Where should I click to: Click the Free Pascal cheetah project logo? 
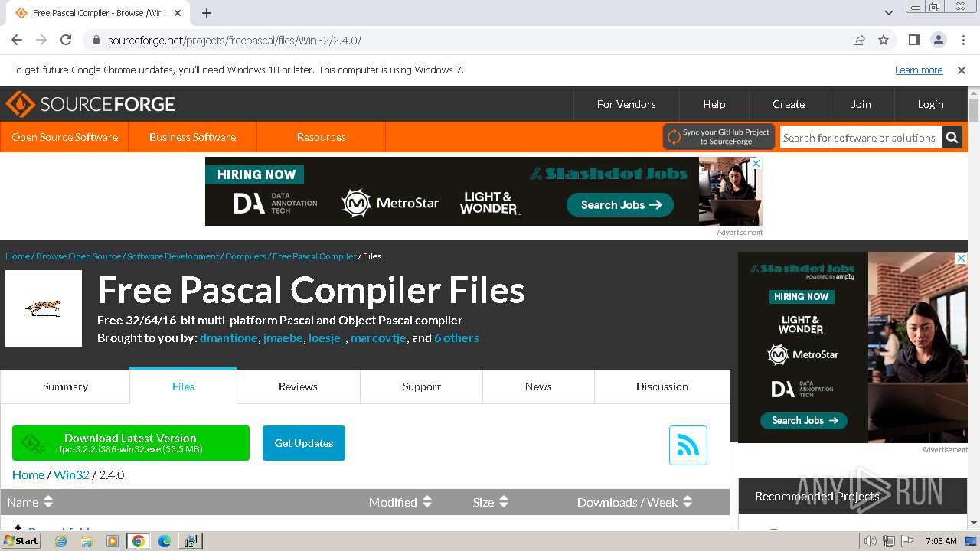(44, 308)
